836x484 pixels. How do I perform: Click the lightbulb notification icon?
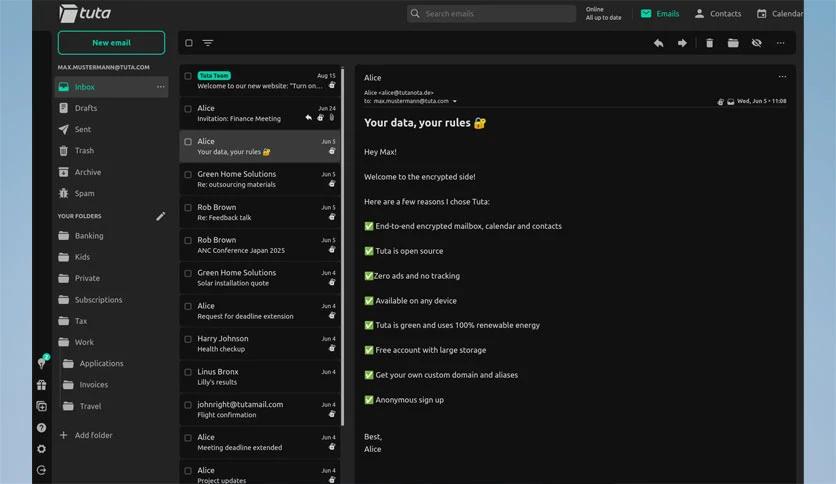tap(42, 362)
